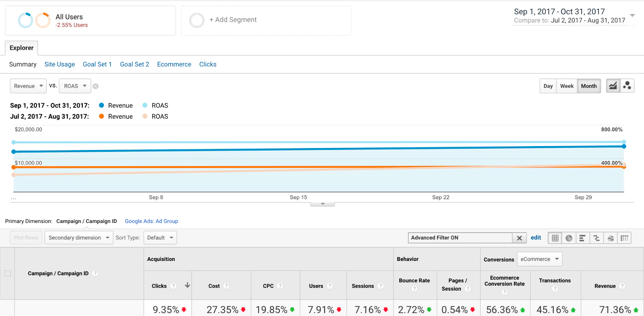Clear the advanced filter with X
The height and width of the screenshot is (316, 644).
click(x=519, y=238)
